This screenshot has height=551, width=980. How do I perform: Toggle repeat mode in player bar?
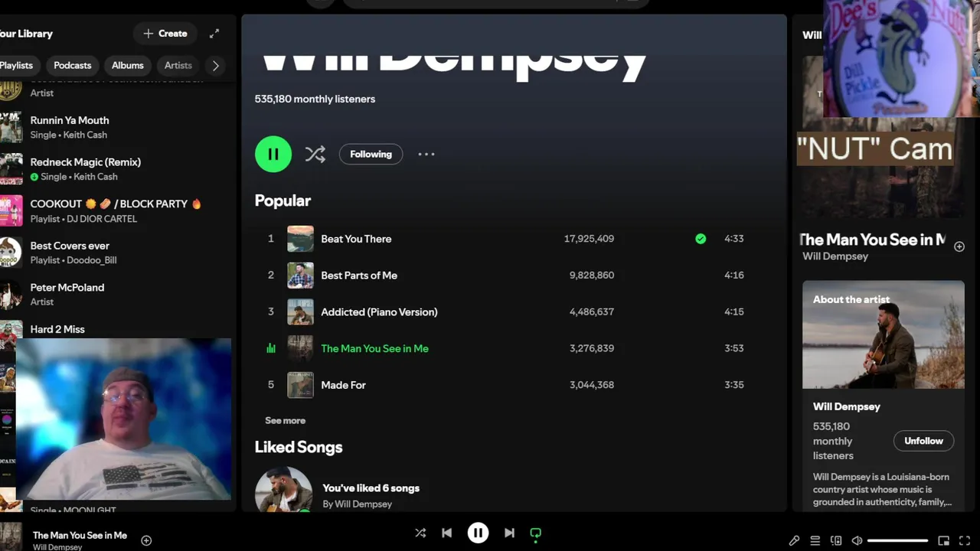[x=536, y=533]
